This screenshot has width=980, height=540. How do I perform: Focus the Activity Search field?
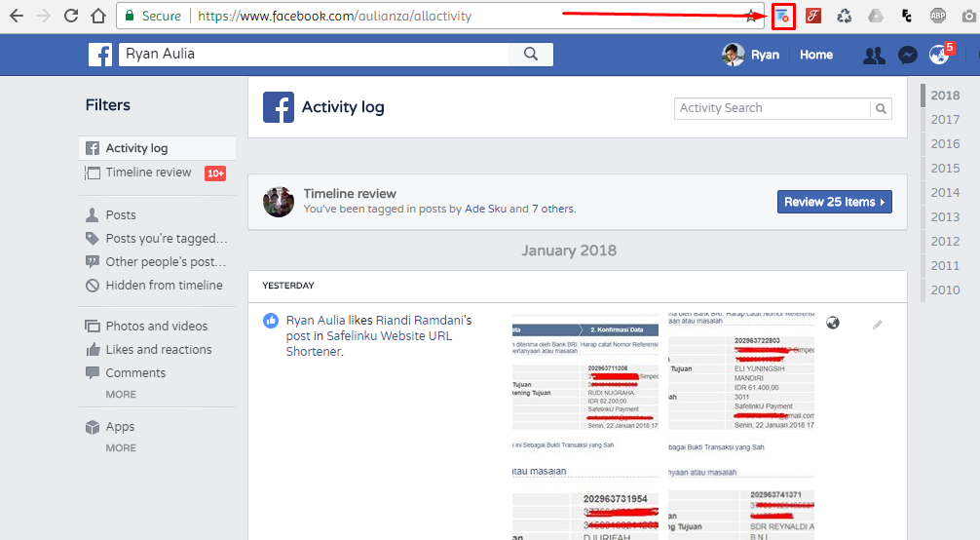click(x=772, y=108)
